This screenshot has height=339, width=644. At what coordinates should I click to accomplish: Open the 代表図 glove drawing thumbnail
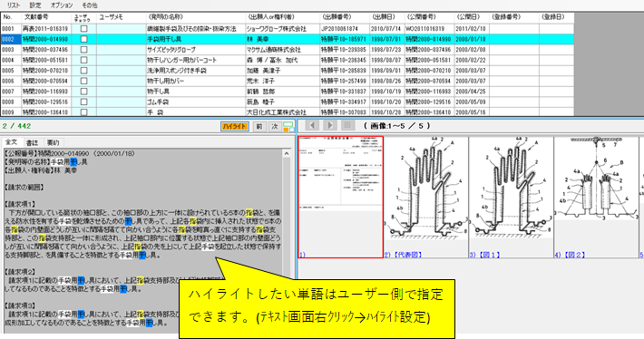point(426,198)
